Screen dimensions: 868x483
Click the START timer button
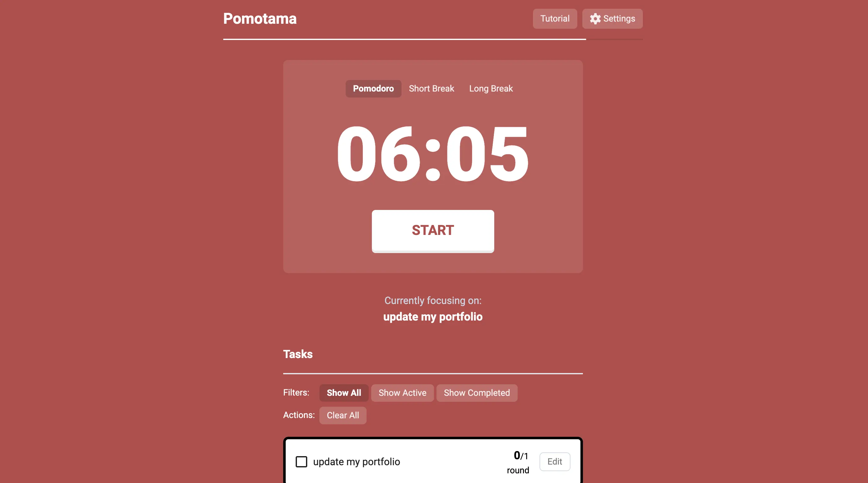pyautogui.click(x=433, y=230)
